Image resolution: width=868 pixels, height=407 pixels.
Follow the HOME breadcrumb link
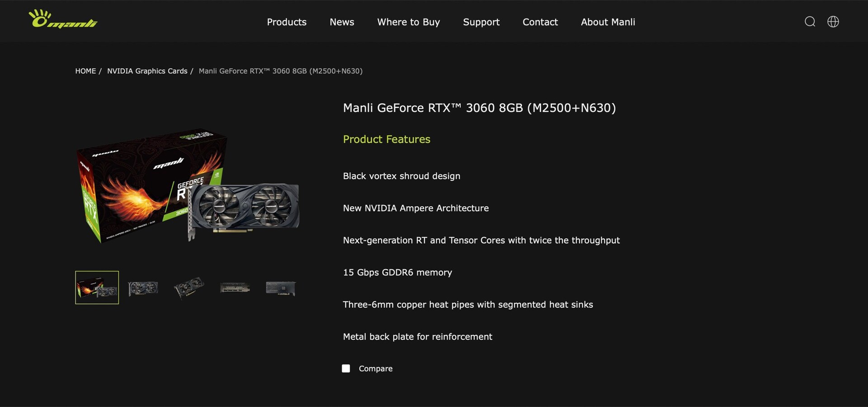pos(85,71)
